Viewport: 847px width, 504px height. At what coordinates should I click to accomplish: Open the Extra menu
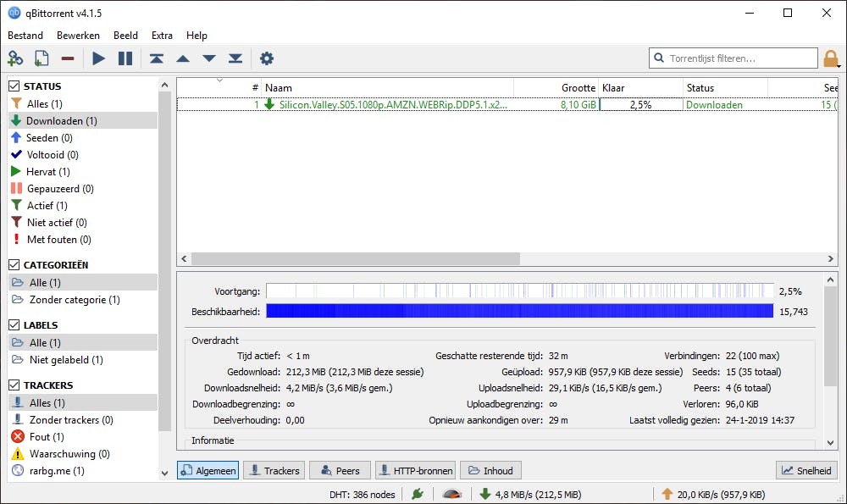(162, 35)
